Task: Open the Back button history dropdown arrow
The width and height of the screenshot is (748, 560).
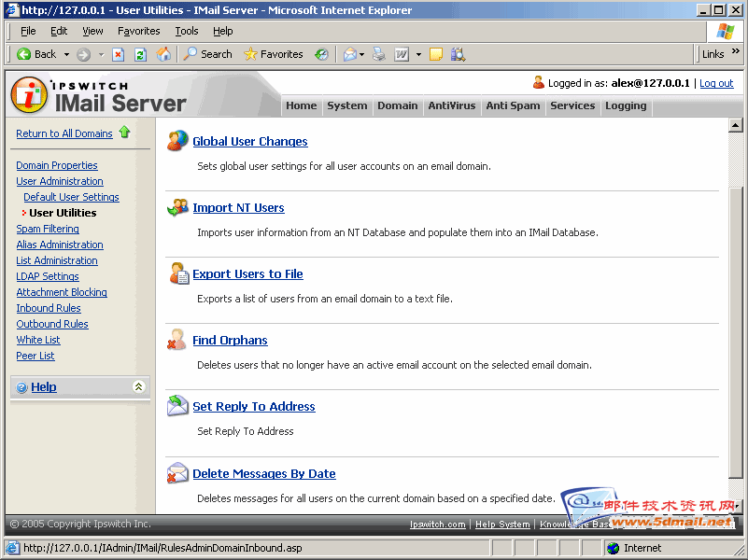Action: pos(66,54)
